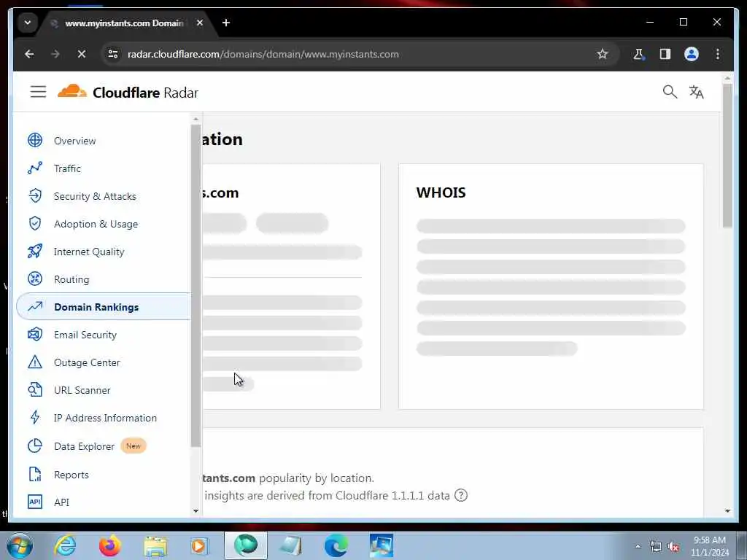
Task: Launch Firefox from the taskbar
Action: [109, 545]
